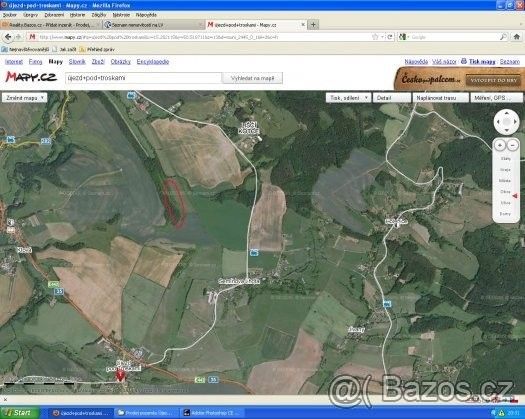Click the Vstoupit do hry banner button

click(493, 80)
